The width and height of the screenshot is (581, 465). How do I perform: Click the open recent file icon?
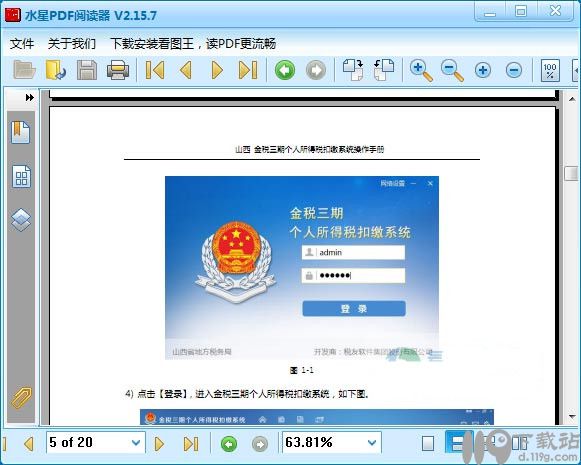pyautogui.click(x=55, y=70)
